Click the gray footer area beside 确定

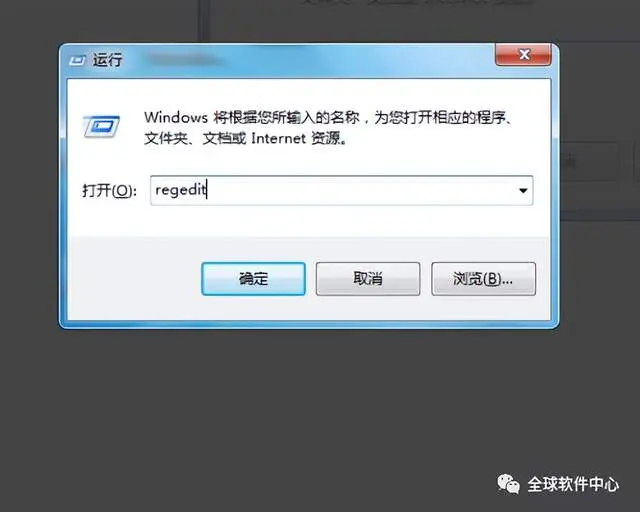click(x=135, y=279)
